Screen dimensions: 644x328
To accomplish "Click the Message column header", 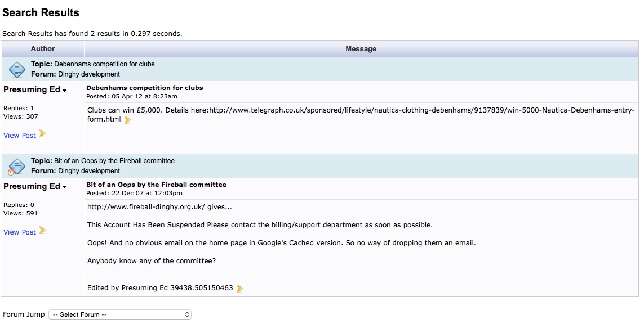I will point(361,49).
